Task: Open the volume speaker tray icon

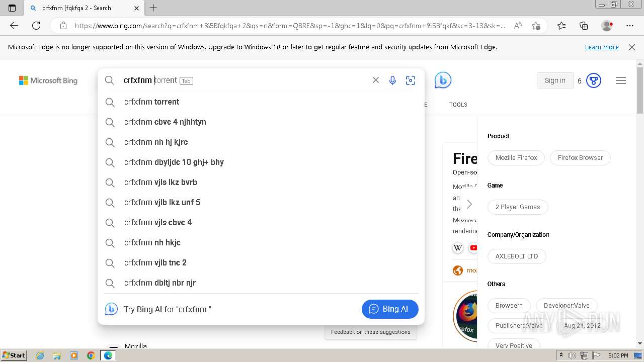Action: [572, 355]
